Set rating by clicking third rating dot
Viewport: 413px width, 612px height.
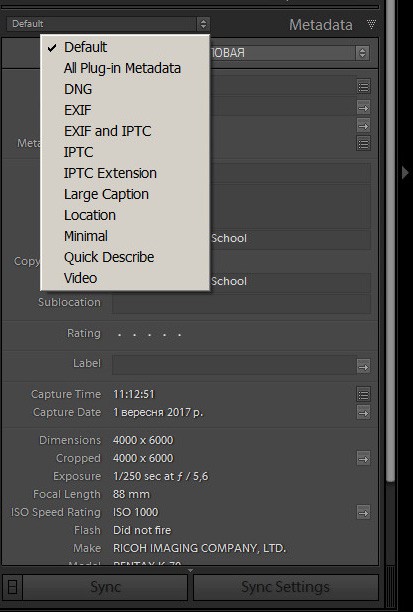(149, 335)
